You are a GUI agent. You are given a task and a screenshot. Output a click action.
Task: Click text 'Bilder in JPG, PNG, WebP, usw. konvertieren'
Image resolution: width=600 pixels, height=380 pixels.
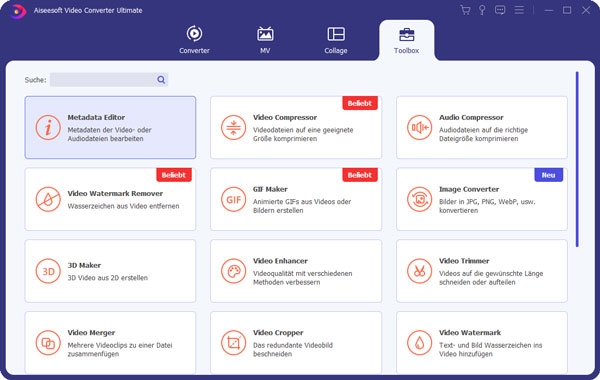(x=487, y=206)
